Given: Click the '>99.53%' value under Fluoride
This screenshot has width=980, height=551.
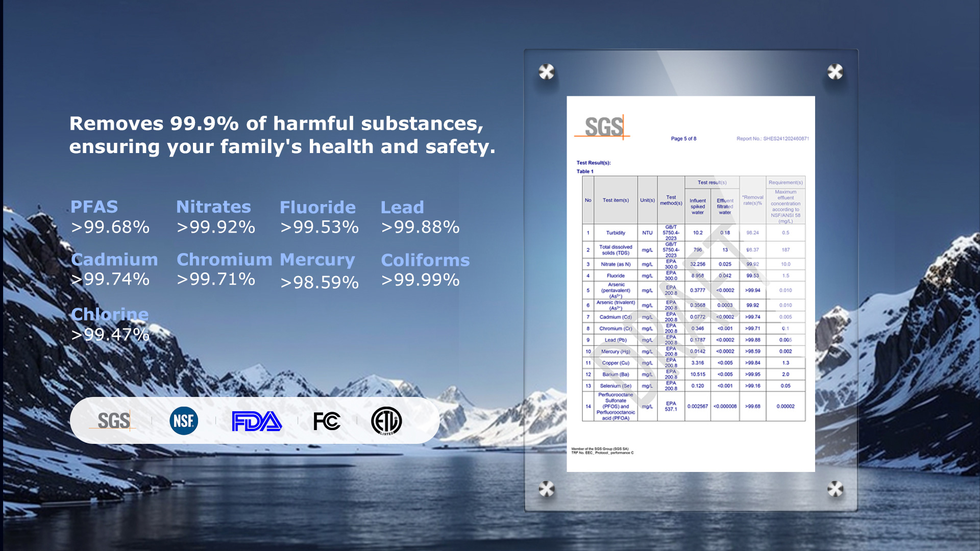Looking at the screenshot, I should coord(320,227).
